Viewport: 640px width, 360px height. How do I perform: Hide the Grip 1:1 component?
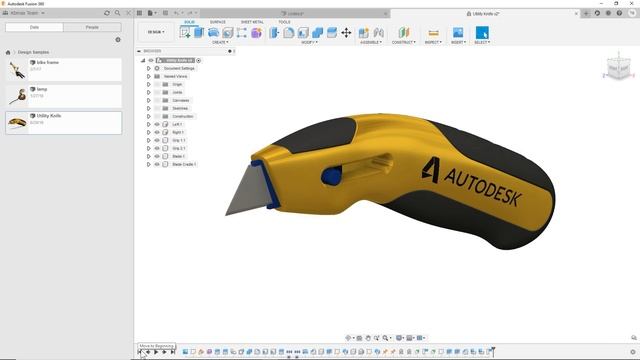(157, 140)
